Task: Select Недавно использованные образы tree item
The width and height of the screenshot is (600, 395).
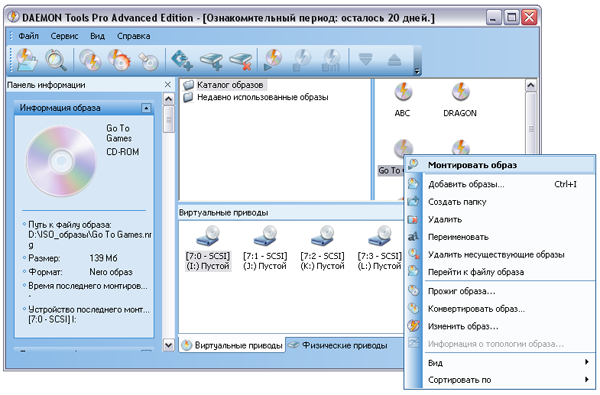Action: pos(256,97)
